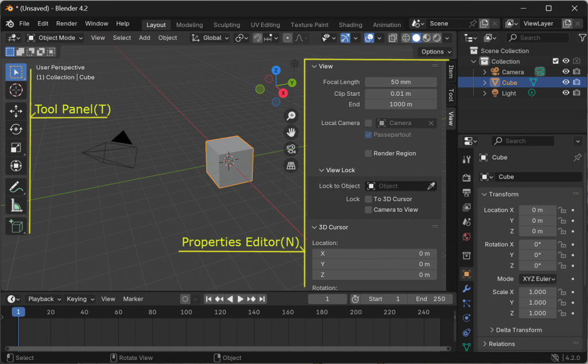This screenshot has width=588, height=364.
Task: Activate the Transform tool
Action: 16,166
